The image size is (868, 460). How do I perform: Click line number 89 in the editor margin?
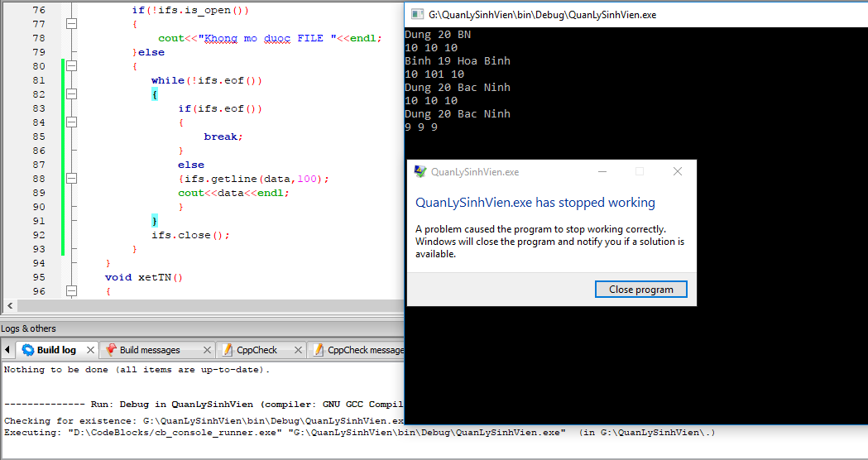tap(38, 193)
